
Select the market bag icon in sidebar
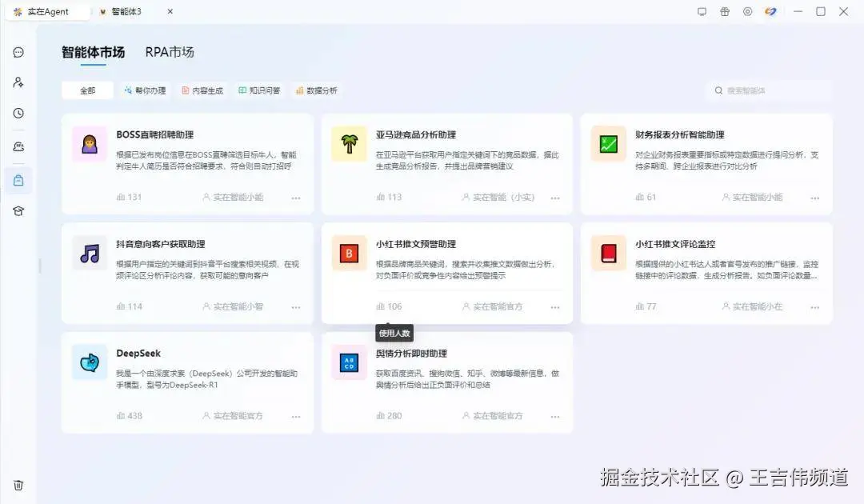(18, 181)
